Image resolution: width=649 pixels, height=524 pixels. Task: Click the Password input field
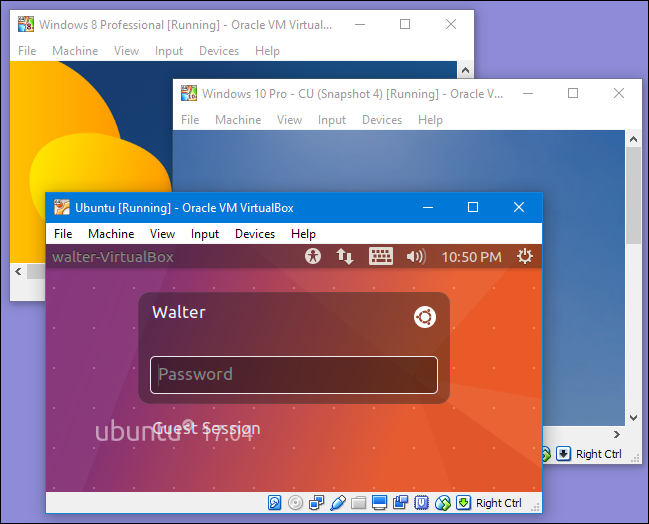click(293, 375)
